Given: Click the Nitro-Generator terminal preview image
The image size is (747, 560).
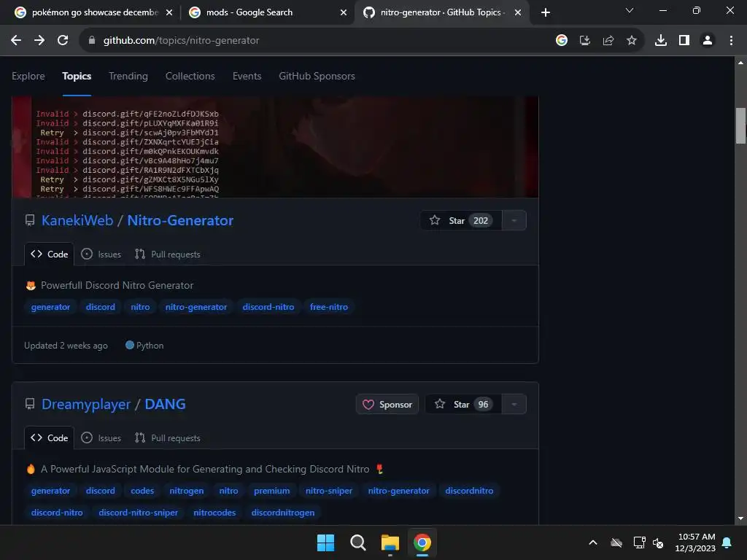Looking at the screenshot, I should coord(275,147).
